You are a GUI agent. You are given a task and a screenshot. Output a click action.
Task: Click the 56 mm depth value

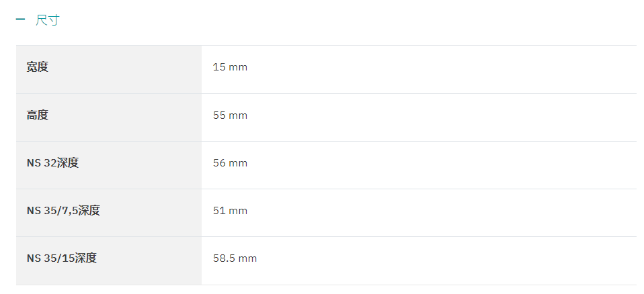[230, 163]
